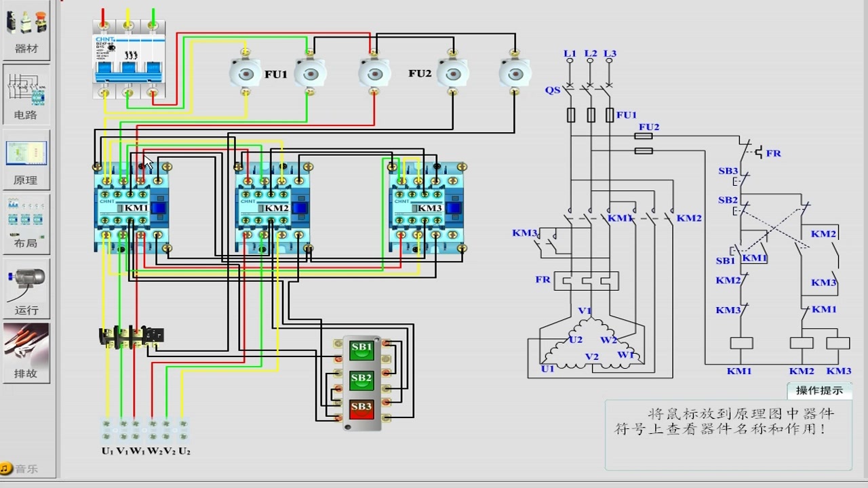Click the KM2 coil symbol in schematic
The width and height of the screenshot is (868, 488).
coord(802,343)
